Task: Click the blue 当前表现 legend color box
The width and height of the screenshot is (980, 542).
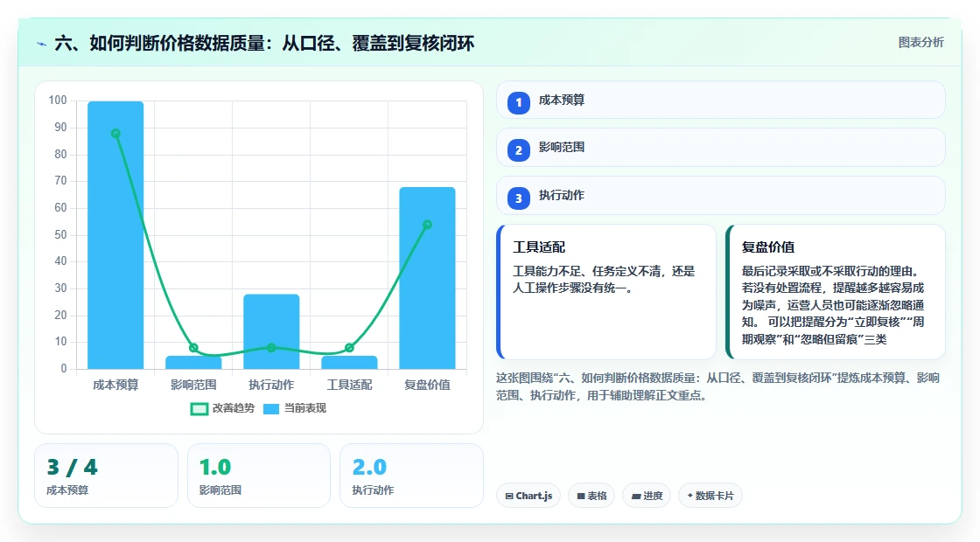Action: 270,409
